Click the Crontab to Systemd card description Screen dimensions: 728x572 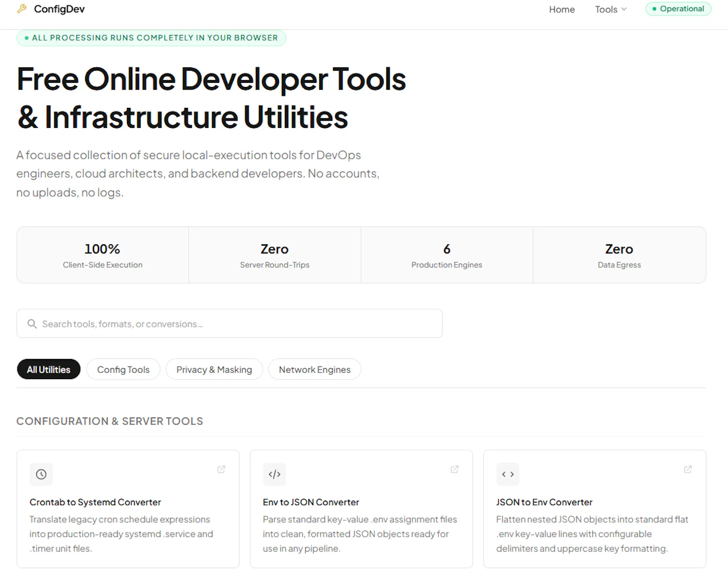(121, 534)
